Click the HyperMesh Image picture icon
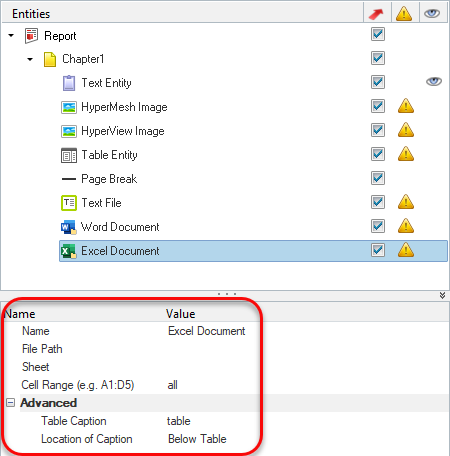The width and height of the screenshot is (450, 456). pyautogui.click(x=69, y=107)
